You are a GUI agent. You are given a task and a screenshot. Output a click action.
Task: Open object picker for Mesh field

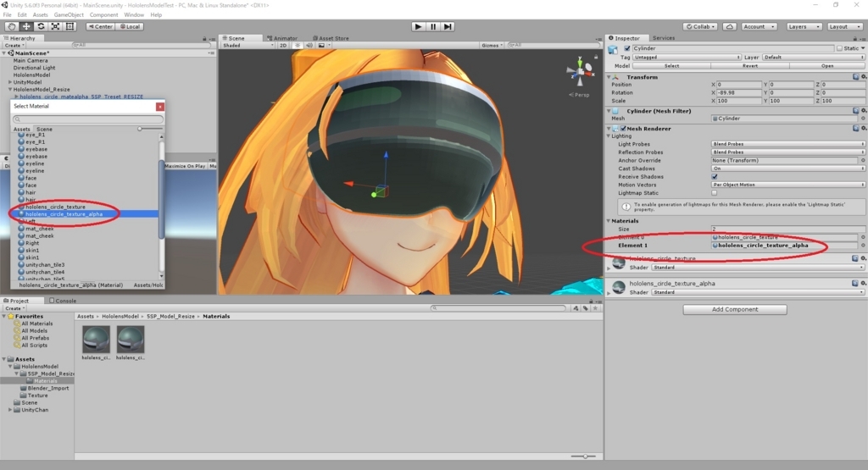863,119
